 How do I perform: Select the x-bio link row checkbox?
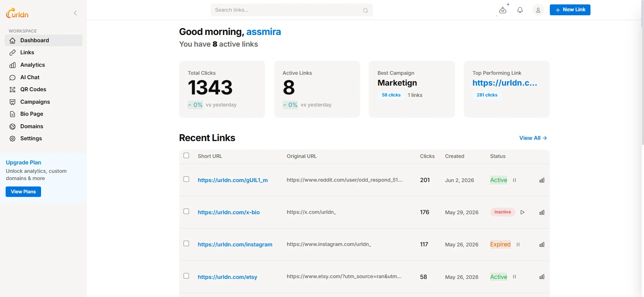pyautogui.click(x=186, y=211)
